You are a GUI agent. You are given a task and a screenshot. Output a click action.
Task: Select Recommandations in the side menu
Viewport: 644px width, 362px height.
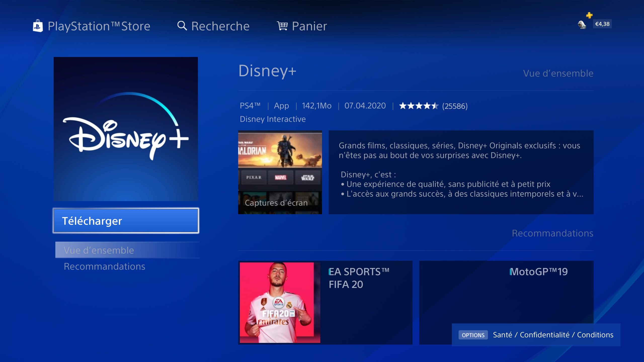[104, 266]
